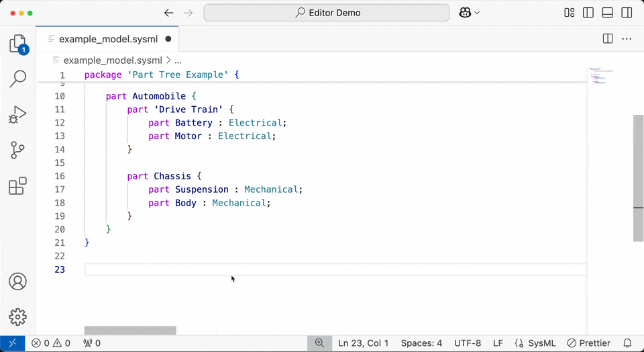Click the Prettier status bar button
The image size is (644, 352).
tap(589, 343)
